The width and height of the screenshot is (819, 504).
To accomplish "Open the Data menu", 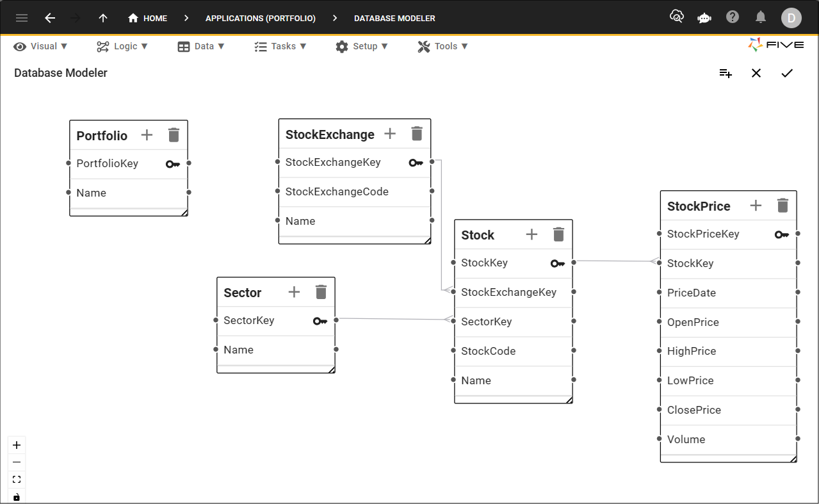I will (201, 46).
